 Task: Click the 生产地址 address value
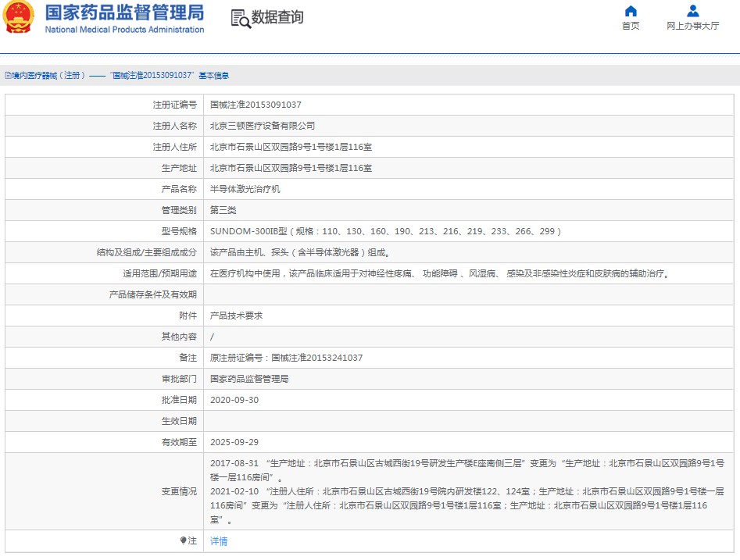point(291,168)
